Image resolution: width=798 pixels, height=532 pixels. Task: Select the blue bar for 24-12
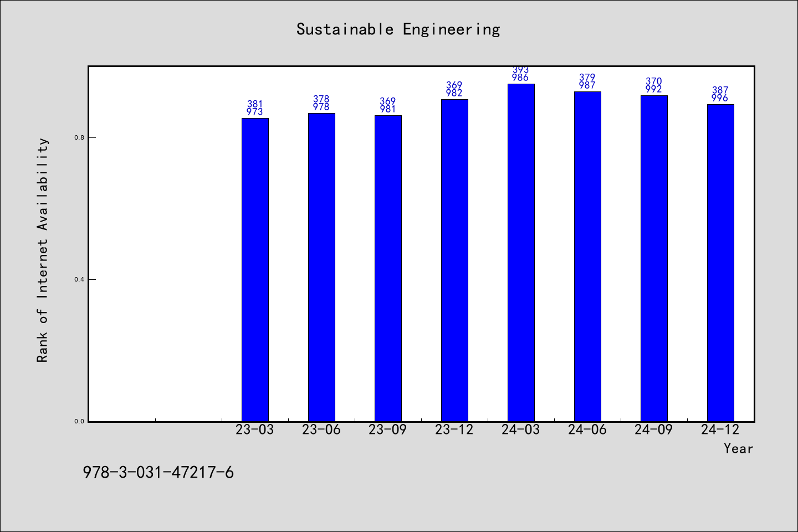[720, 263]
